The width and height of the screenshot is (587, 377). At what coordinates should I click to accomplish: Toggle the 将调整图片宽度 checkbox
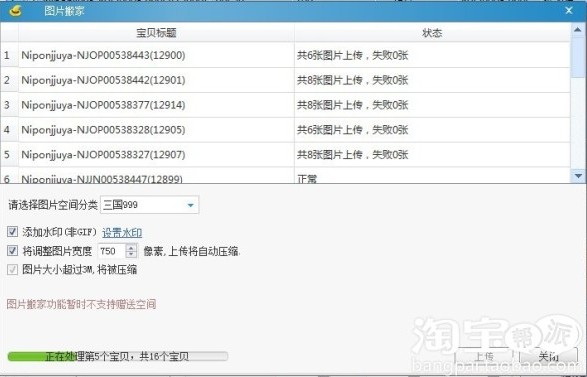coord(12,250)
